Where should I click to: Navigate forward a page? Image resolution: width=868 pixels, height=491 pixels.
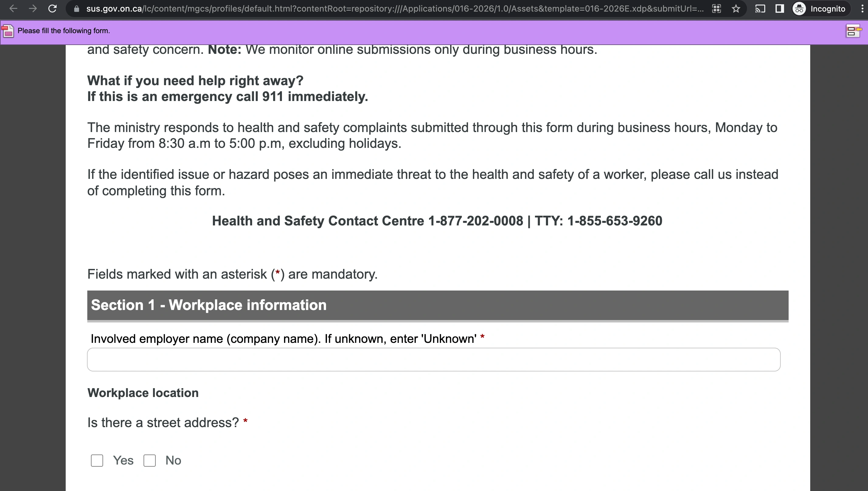coord(33,9)
